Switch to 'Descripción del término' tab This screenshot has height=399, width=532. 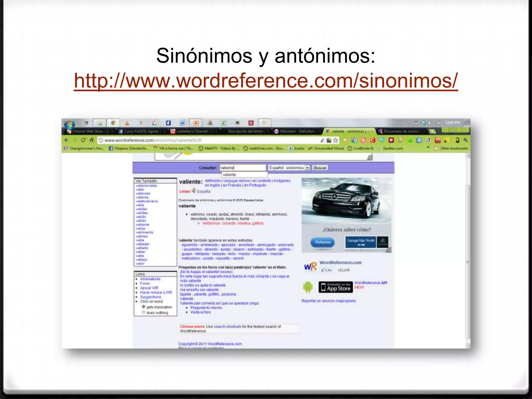point(245,131)
